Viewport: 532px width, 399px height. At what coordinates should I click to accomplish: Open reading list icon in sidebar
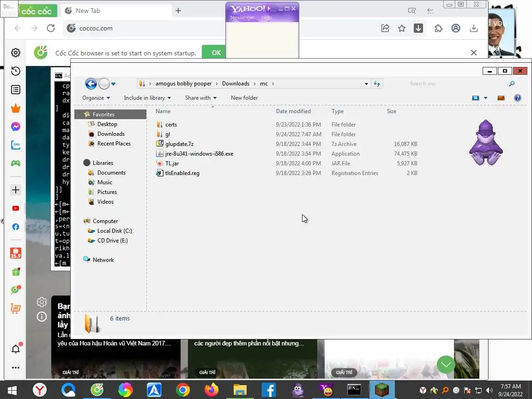16,90
